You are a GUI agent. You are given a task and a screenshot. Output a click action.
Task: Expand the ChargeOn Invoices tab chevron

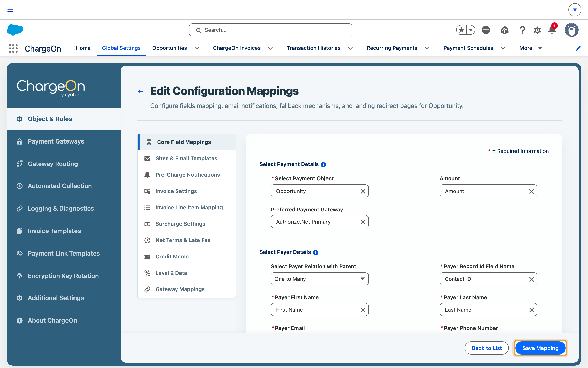pyautogui.click(x=270, y=48)
